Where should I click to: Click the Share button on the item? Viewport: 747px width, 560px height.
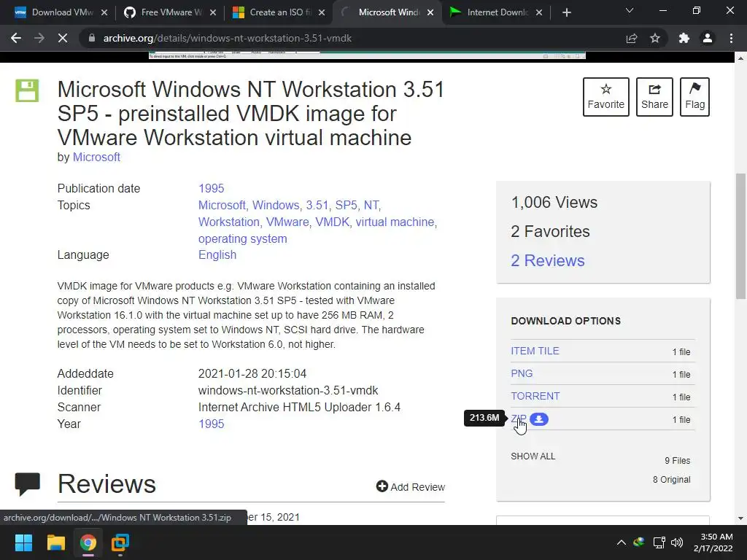654,97
